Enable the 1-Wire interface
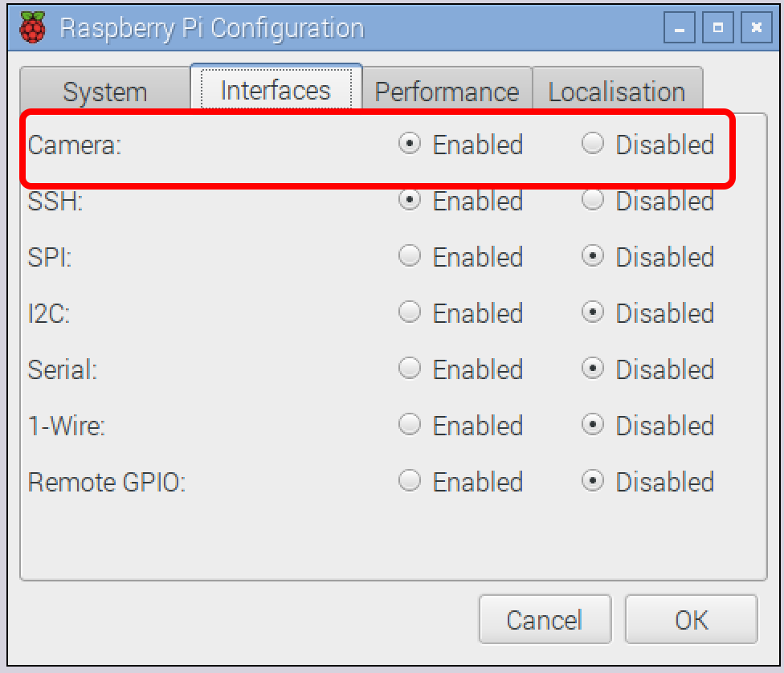The height and width of the screenshot is (673, 784). pos(410,426)
